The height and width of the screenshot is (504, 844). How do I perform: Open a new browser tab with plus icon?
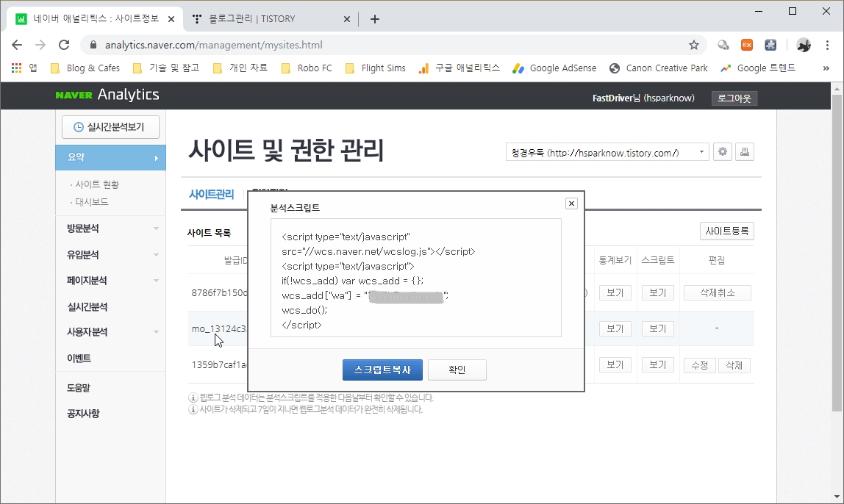[375, 19]
